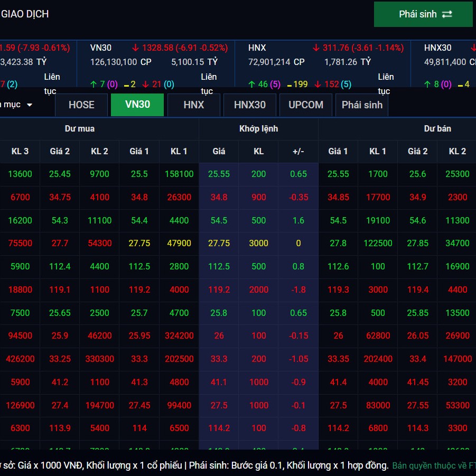Click the green up arrow showing 46 HNX gainers
The width and height of the screenshot is (476, 476).
click(x=252, y=84)
